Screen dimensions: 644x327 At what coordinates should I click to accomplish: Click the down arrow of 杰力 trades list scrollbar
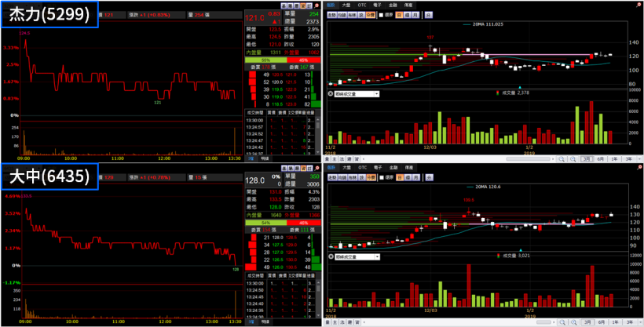[x=318, y=152]
